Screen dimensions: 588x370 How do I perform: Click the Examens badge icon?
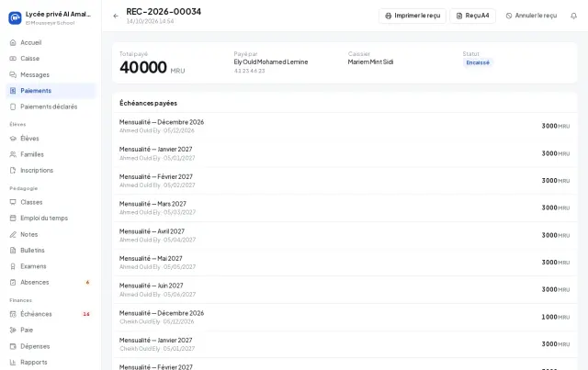(x=13, y=266)
